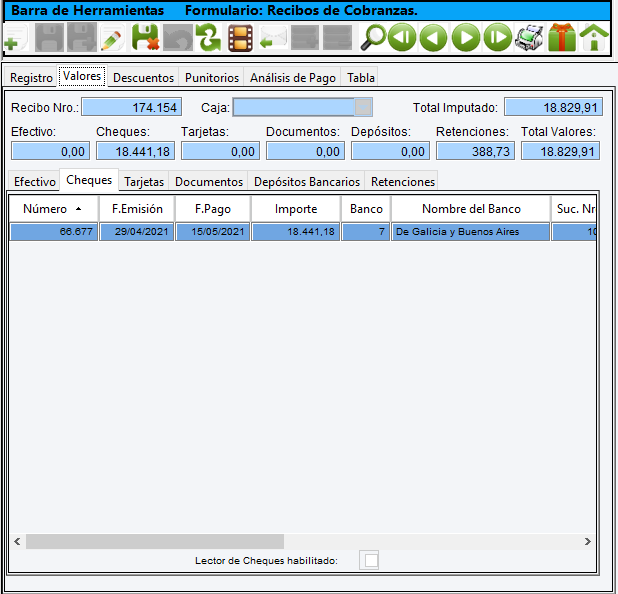This screenshot has height=594, width=618.
Task: Click the Tarjetas amount field
Action: (x=220, y=151)
